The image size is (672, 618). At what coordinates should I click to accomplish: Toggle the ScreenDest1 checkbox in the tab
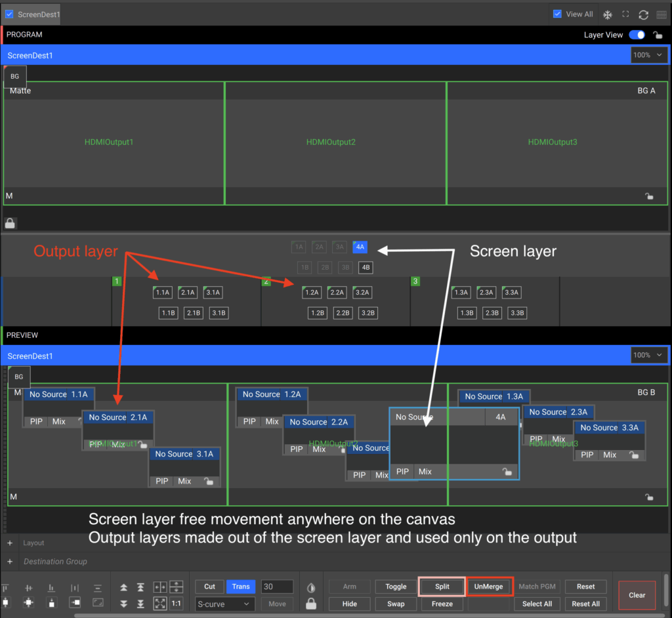tap(9, 14)
